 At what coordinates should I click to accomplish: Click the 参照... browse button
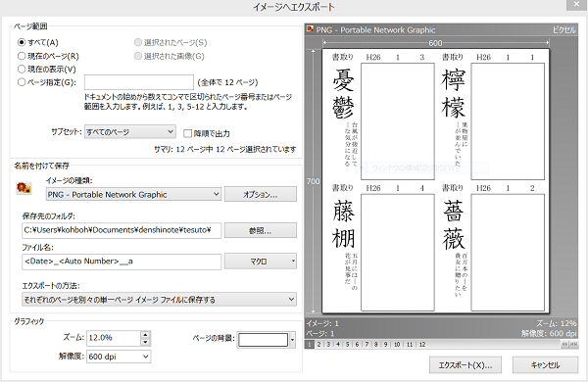(x=261, y=230)
